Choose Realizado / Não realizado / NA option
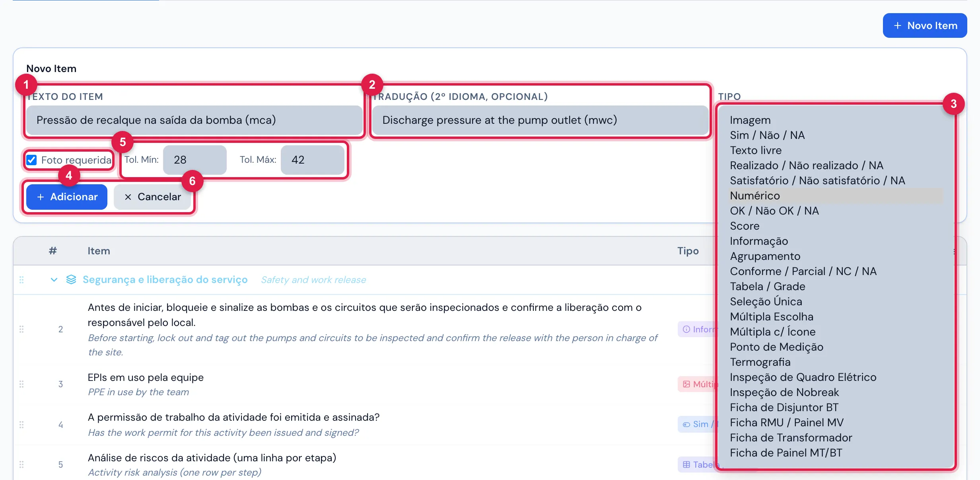980x480 pixels. [836, 166]
